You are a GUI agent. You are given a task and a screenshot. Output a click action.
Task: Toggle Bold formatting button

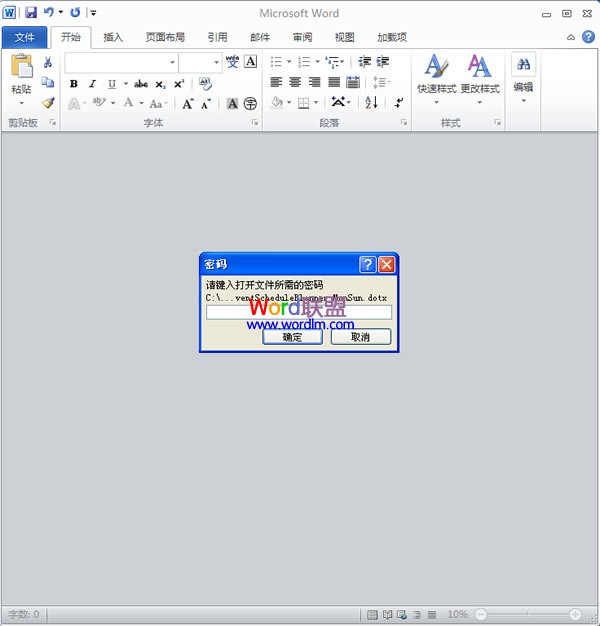(73, 84)
